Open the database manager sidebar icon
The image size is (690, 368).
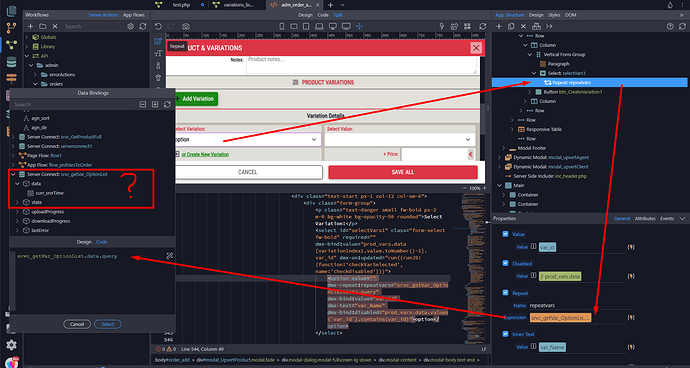(x=11, y=62)
